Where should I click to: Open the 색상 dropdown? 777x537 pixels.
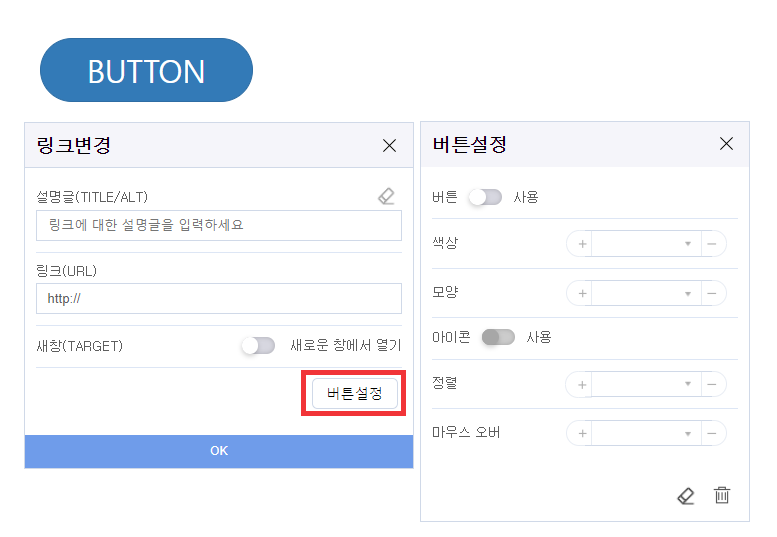645,244
